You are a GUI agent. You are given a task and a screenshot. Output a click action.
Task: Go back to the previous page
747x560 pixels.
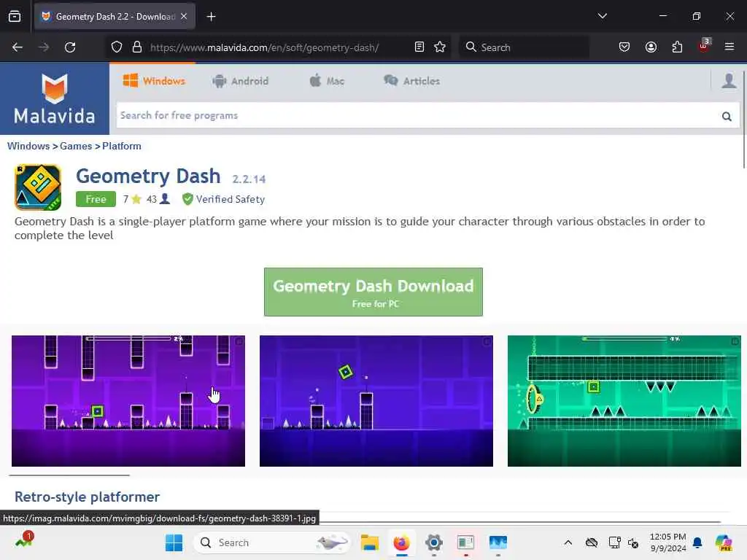pos(18,47)
